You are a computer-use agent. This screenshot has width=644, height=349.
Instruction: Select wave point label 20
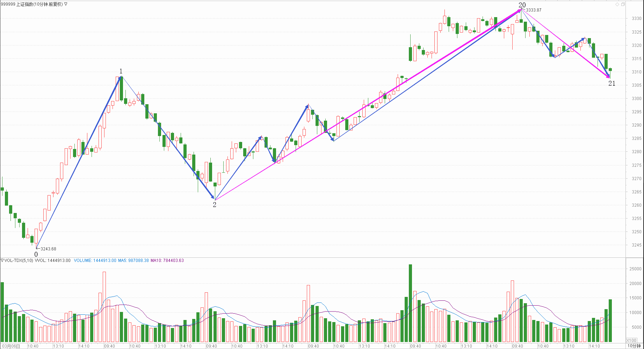[522, 5]
